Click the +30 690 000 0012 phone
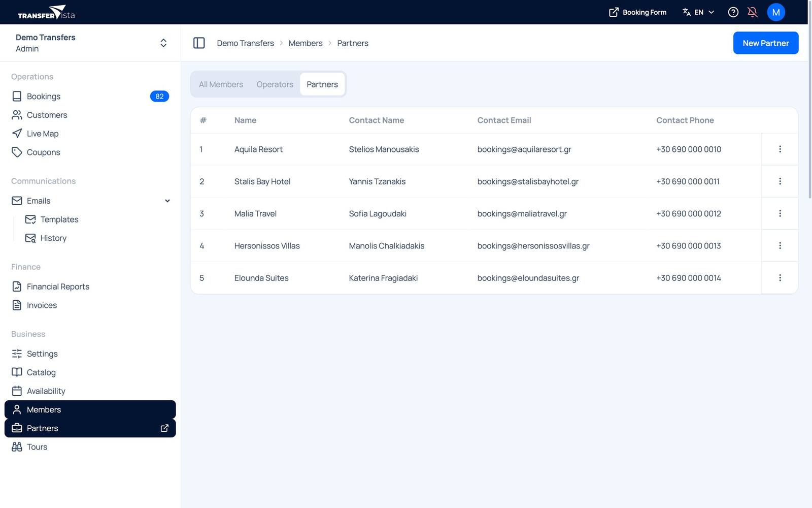This screenshot has width=812, height=508. tap(689, 214)
